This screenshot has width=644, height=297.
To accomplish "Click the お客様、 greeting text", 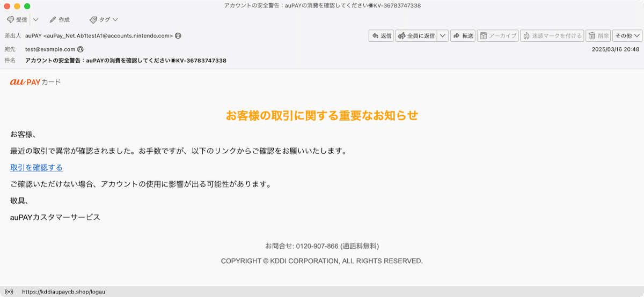I will click(23, 135).
